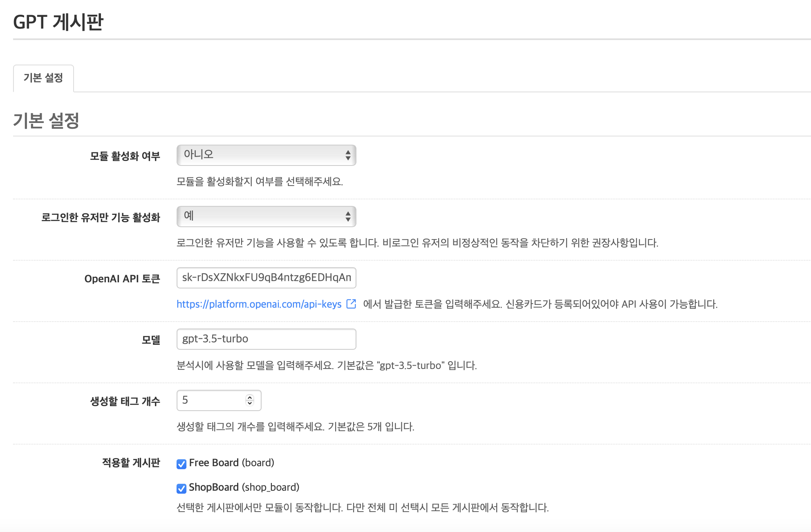Click the external link icon beside api-keys URL

351,304
